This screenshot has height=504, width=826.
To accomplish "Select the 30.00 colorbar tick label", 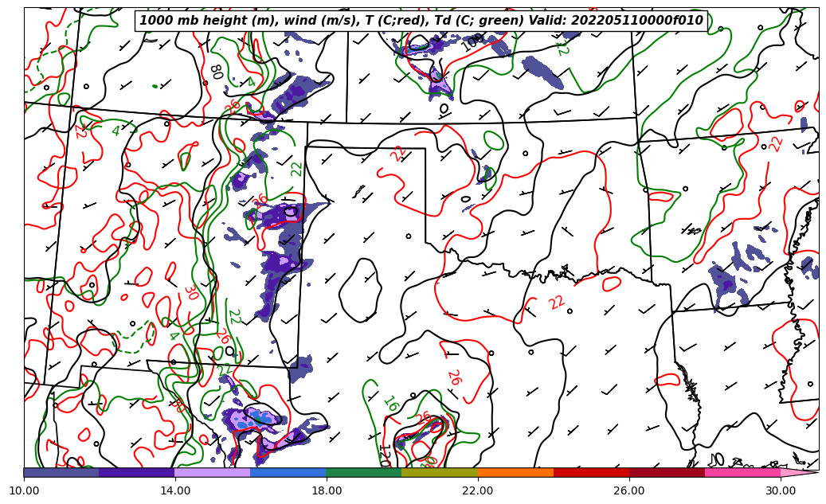I will 781,491.
